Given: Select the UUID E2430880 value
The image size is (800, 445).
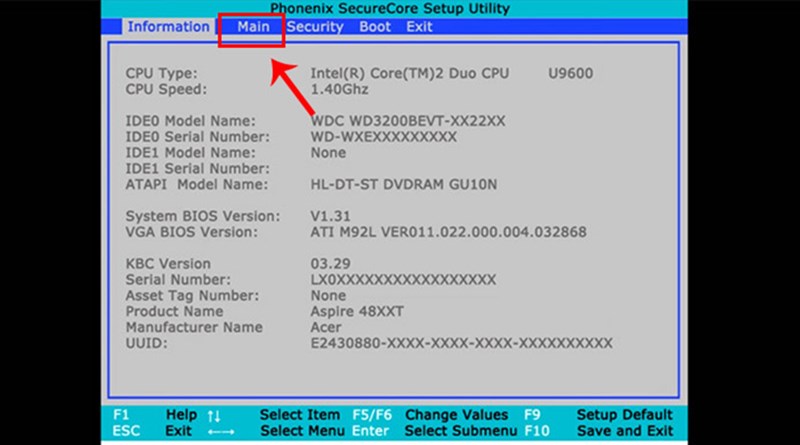Looking at the screenshot, I should [461, 343].
